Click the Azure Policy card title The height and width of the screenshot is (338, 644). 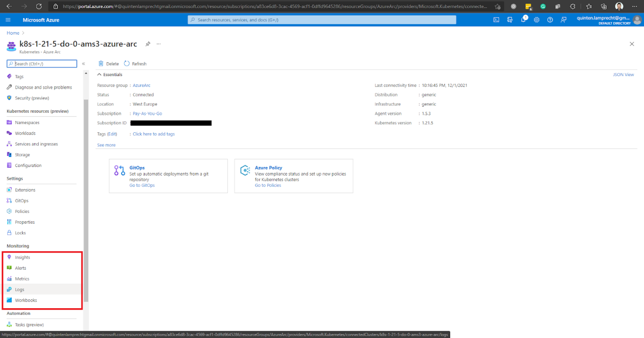click(268, 168)
